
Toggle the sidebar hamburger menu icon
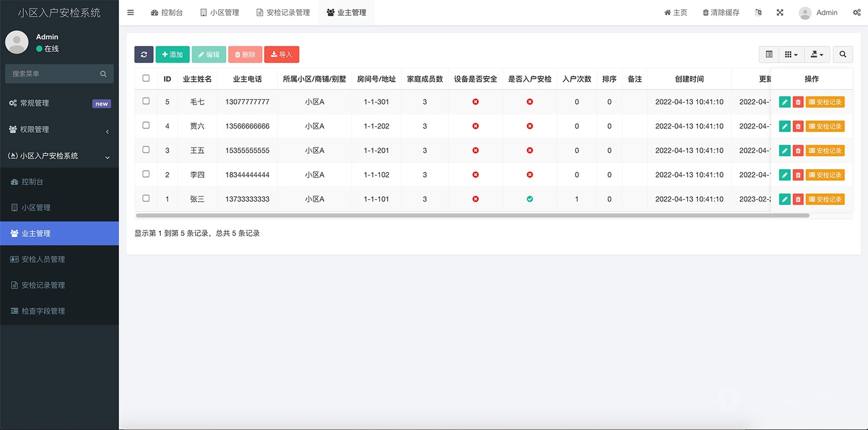tap(130, 12)
